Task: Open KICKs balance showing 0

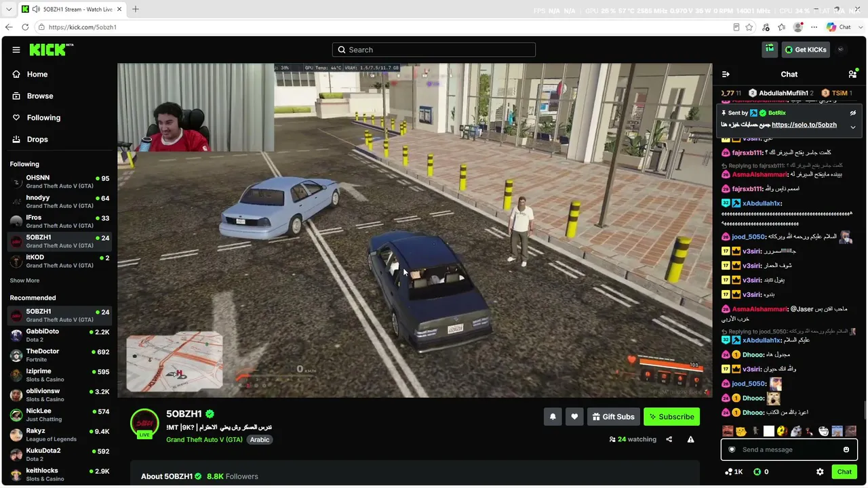Action: pyautogui.click(x=761, y=472)
